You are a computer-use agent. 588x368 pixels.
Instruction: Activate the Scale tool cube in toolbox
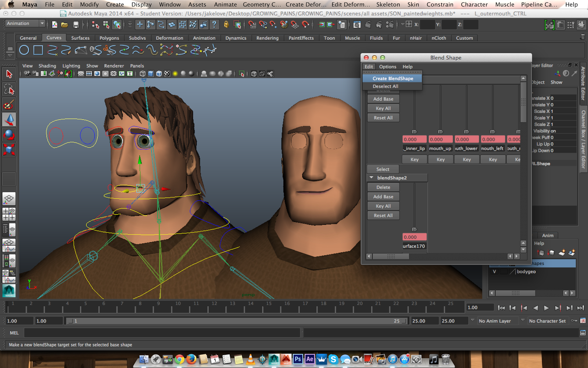[9, 150]
